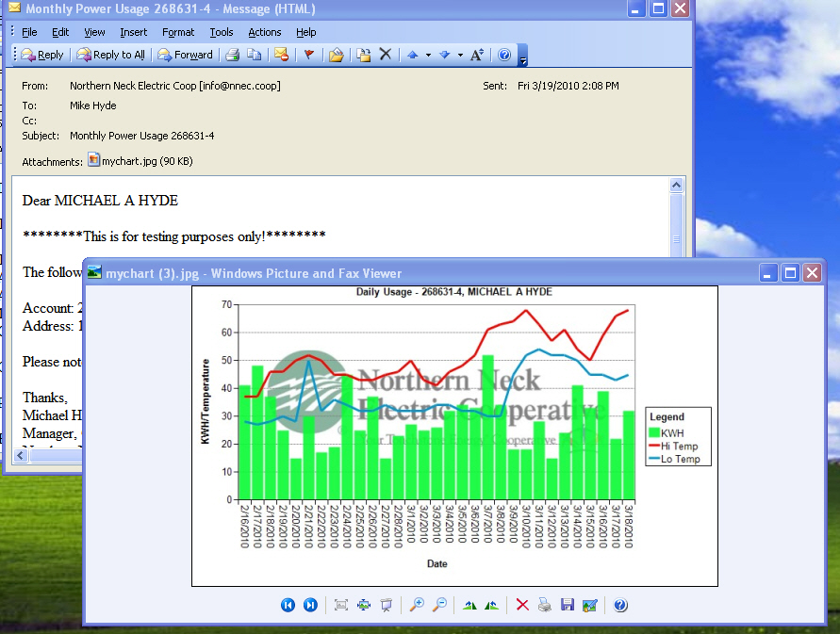
Task: Click the red follow-up flag icon
Action: click(x=307, y=55)
